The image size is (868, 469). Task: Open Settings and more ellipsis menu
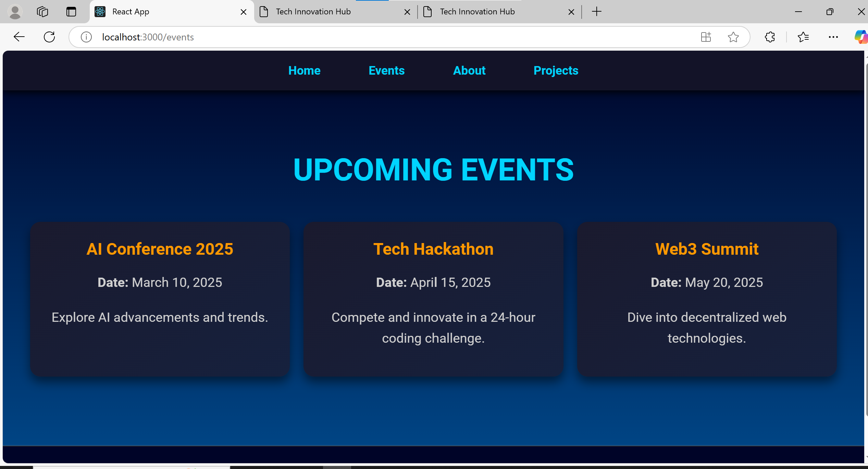(833, 37)
